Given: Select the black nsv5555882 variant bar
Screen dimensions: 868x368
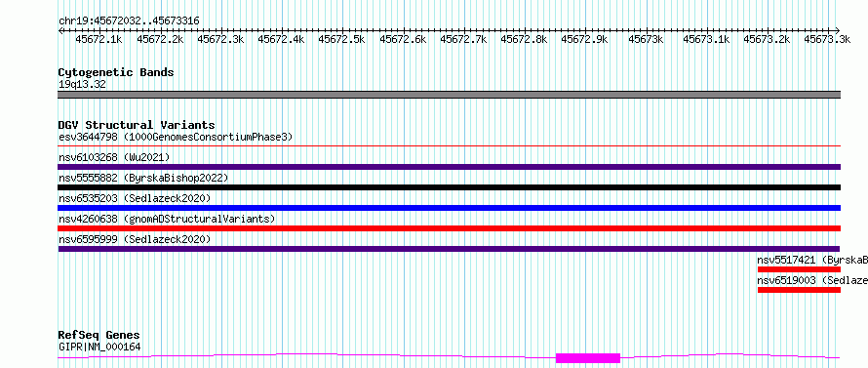Looking at the screenshot, I should click(x=449, y=187).
